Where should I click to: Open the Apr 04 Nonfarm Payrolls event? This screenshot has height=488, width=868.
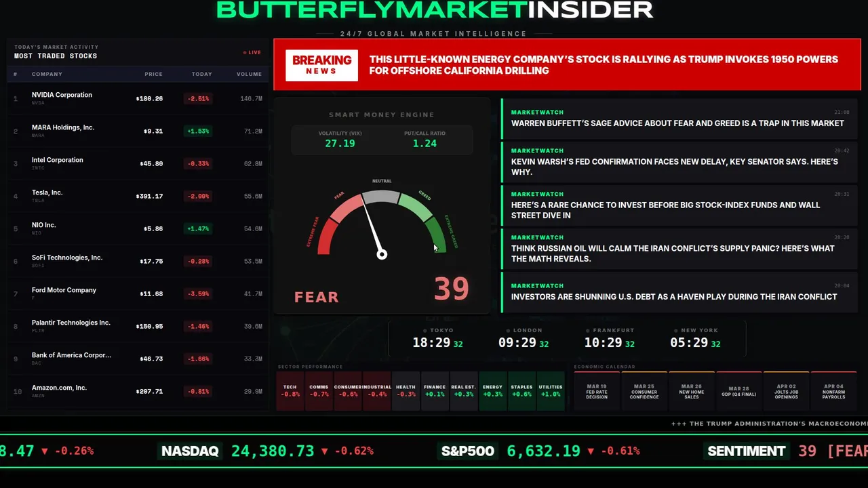834,391
